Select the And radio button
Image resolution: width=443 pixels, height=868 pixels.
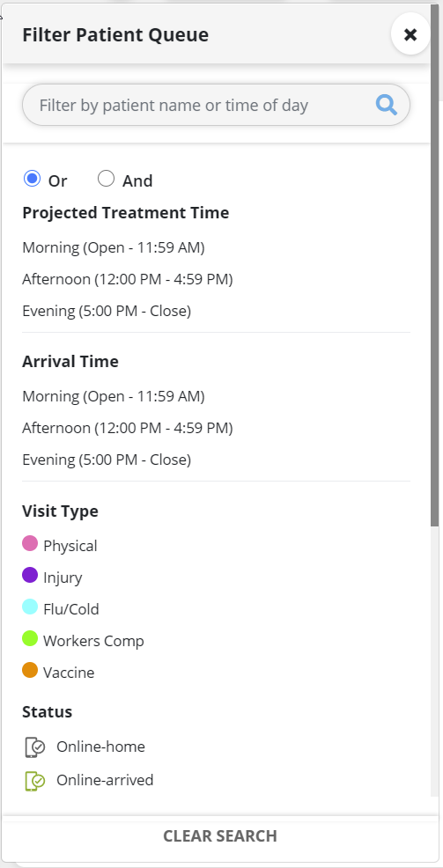point(106,178)
